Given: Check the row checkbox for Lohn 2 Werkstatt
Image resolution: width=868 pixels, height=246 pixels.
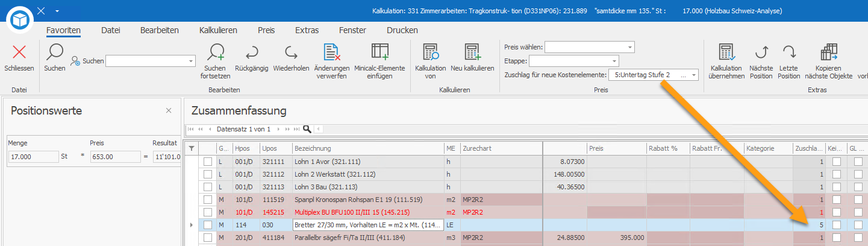Looking at the screenshot, I should tap(208, 174).
